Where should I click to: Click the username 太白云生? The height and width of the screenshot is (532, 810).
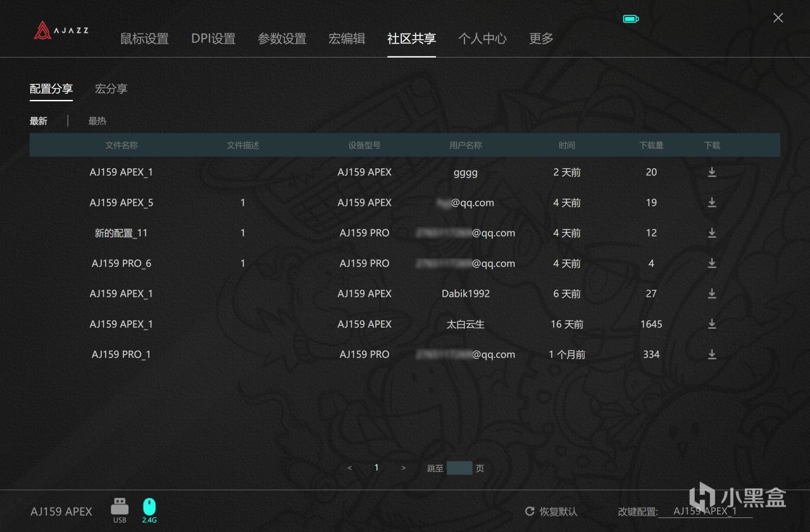click(x=466, y=324)
